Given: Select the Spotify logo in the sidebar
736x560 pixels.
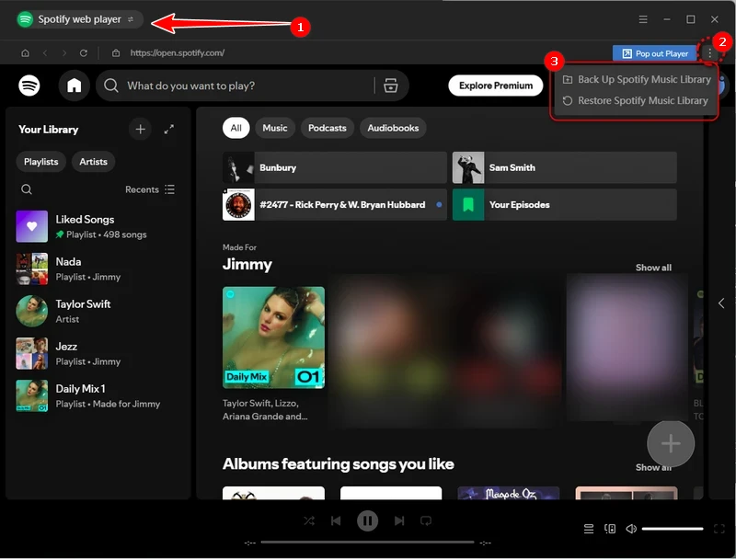Looking at the screenshot, I should (27, 86).
